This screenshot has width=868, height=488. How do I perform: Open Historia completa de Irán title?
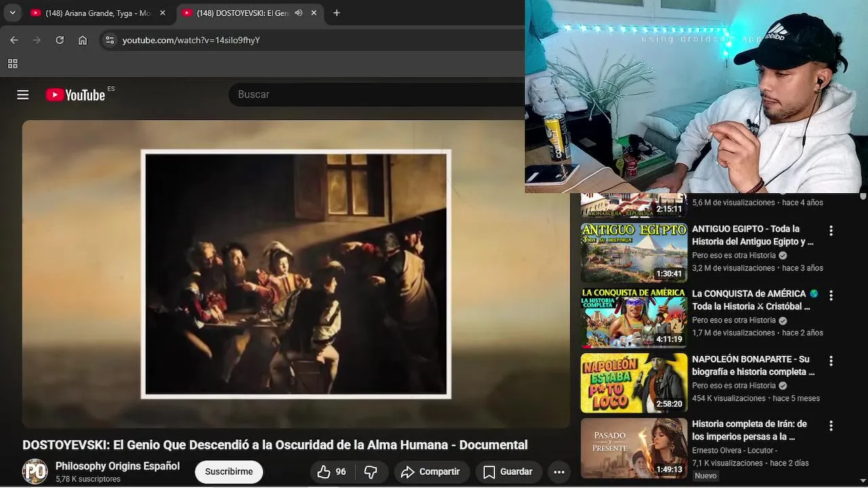coord(749,430)
